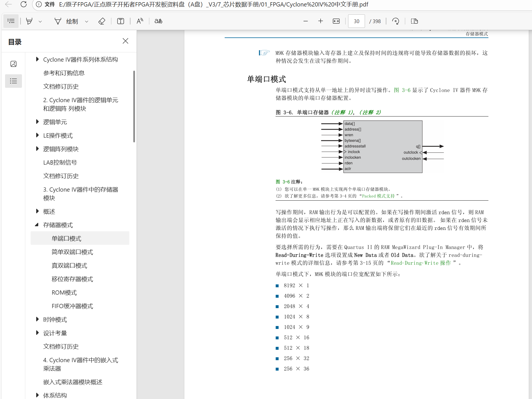The width and height of the screenshot is (532, 399).
Task: Open highlighter color options dropdown
Action: (x=40, y=21)
